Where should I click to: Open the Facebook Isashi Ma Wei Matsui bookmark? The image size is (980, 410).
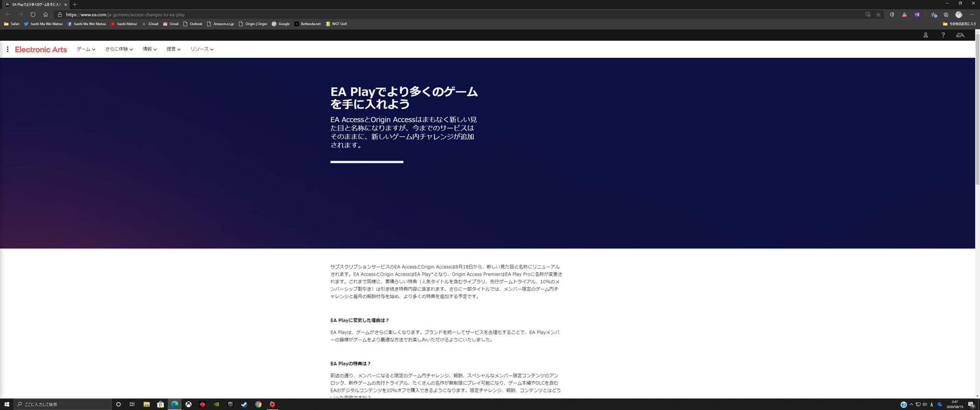[x=87, y=23]
